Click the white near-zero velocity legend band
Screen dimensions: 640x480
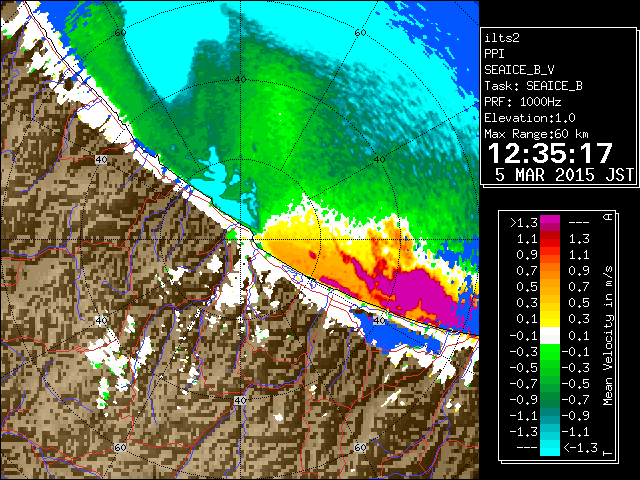[550, 336]
